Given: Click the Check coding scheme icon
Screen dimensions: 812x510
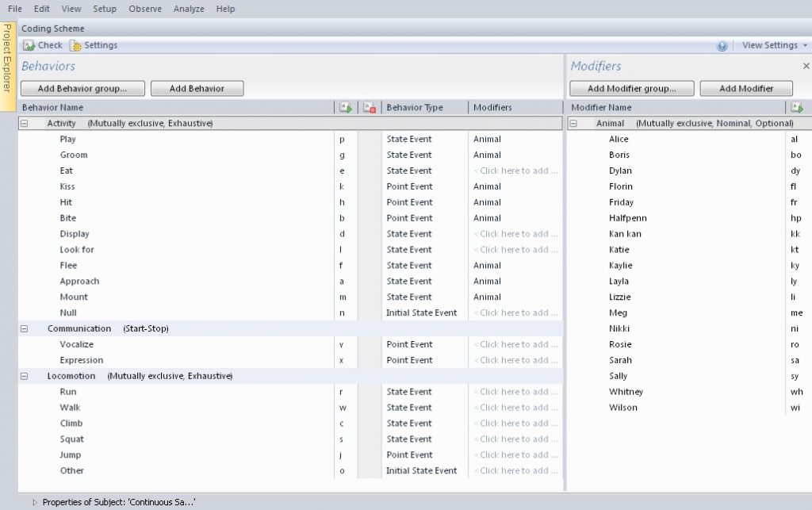Looking at the screenshot, I should click(29, 45).
